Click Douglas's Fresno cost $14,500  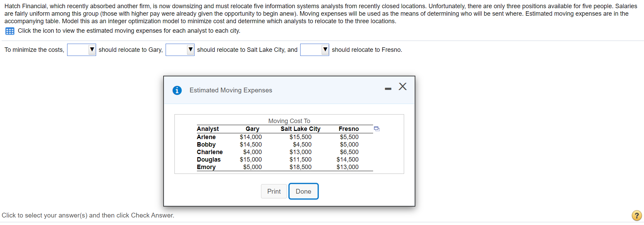pyautogui.click(x=348, y=160)
